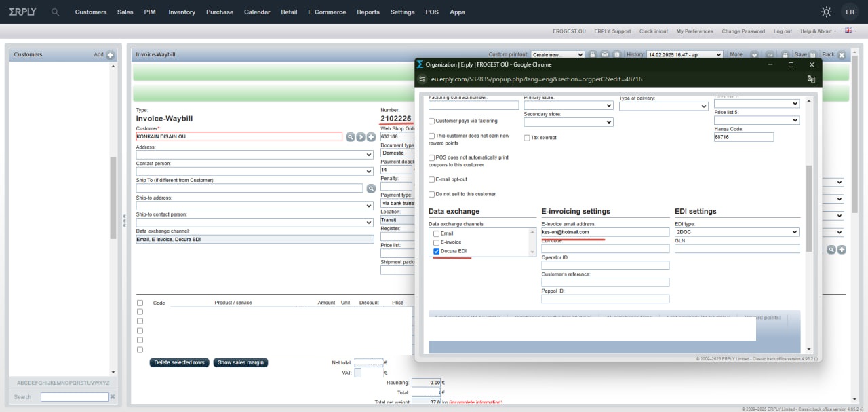Tick 'This customer does not earn new reward points'
868x412 pixels.
click(432, 136)
